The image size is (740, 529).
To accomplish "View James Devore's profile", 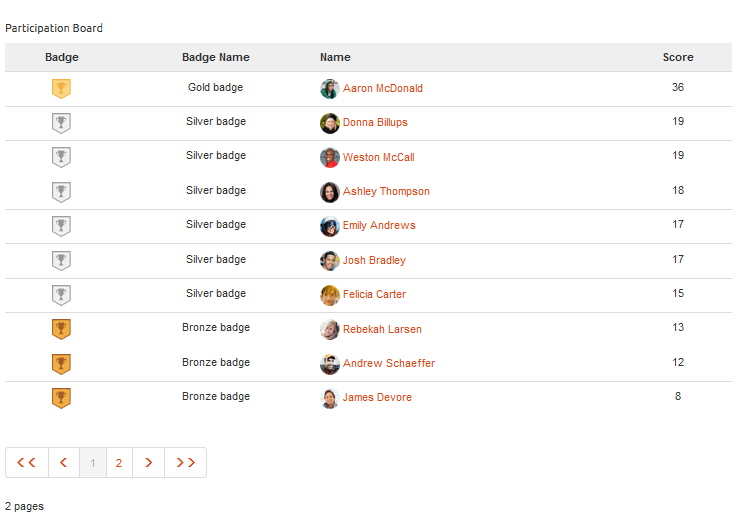I will [x=377, y=397].
